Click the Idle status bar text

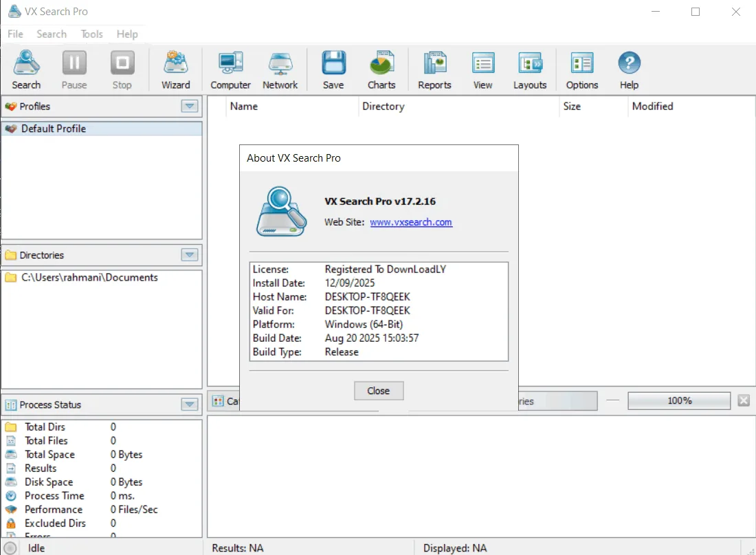point(36,548)
